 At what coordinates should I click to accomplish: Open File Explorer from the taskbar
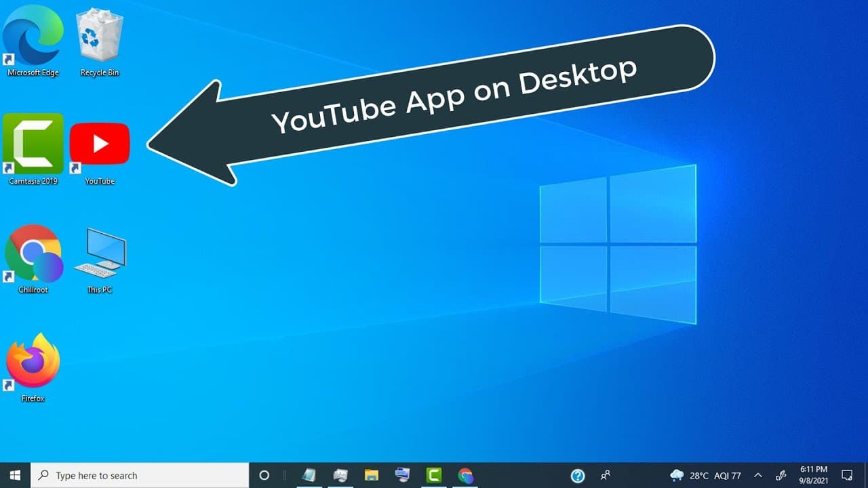click(371, 475)
